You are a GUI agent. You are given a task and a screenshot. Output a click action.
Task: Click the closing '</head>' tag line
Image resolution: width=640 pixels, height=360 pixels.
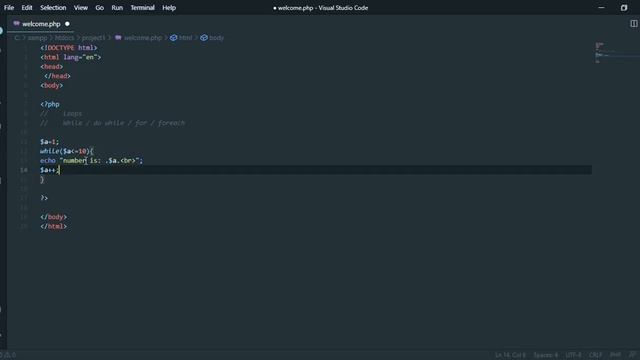point(57,76)
